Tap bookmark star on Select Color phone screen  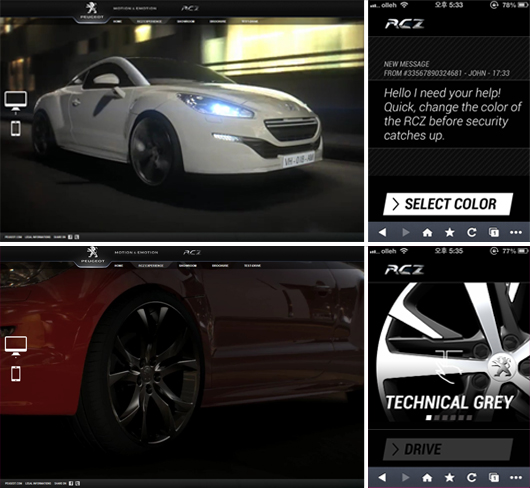[x=450, y=232]
